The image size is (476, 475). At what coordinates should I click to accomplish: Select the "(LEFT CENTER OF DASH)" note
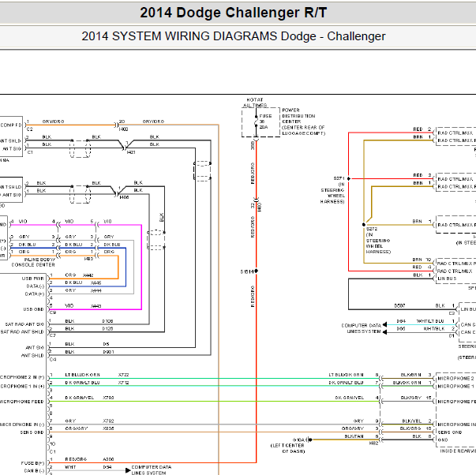(x=287, y=448)
